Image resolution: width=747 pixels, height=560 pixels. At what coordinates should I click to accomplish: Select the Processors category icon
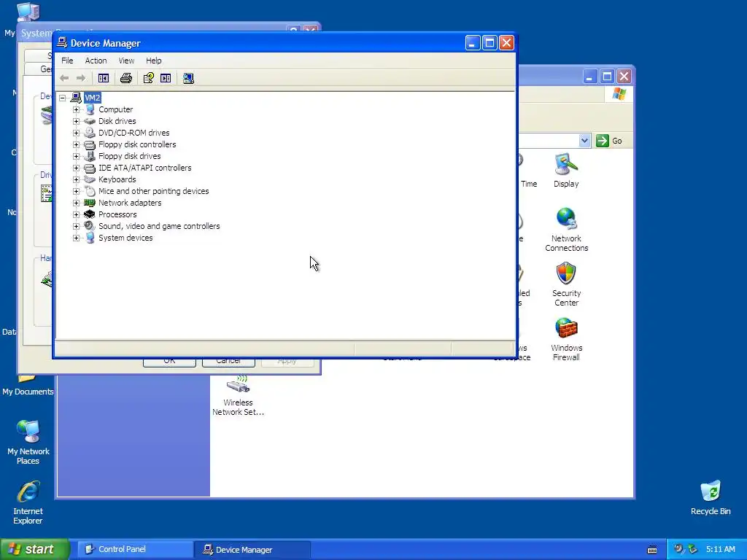pos(90,214)
